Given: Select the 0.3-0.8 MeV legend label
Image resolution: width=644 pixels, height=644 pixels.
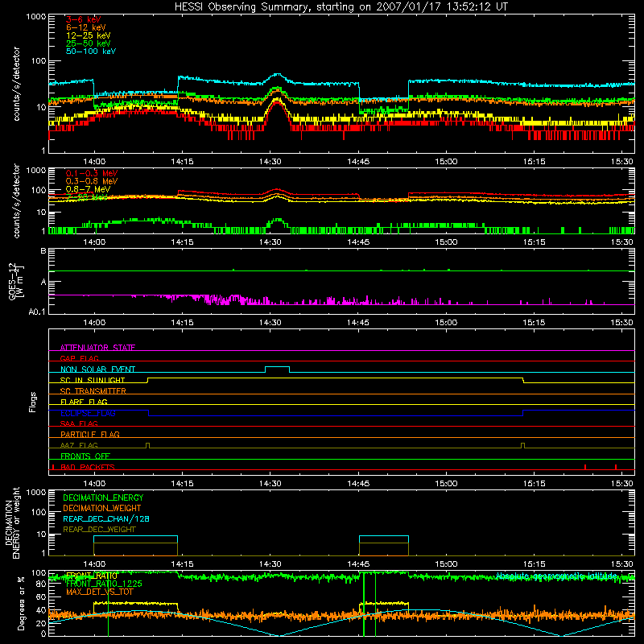Looking at the screenshot, I should (x=92, y=181).
